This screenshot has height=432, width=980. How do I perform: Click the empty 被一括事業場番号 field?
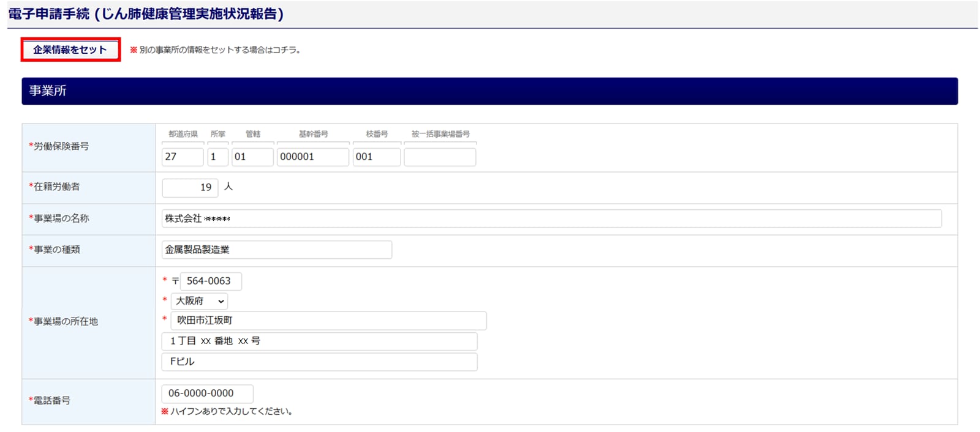coord(440,157)
